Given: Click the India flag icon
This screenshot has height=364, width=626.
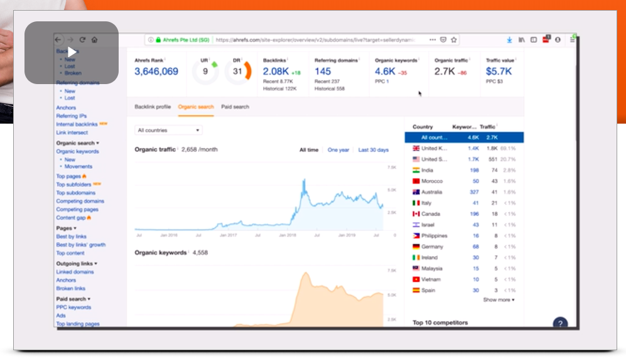Looking at the screenshot, I should [x=416, y=170].
